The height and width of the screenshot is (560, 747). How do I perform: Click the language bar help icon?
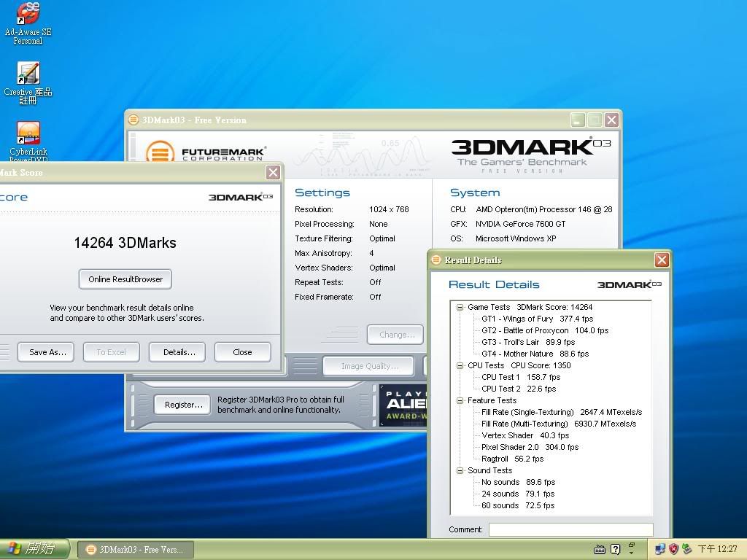click(615, 549)
